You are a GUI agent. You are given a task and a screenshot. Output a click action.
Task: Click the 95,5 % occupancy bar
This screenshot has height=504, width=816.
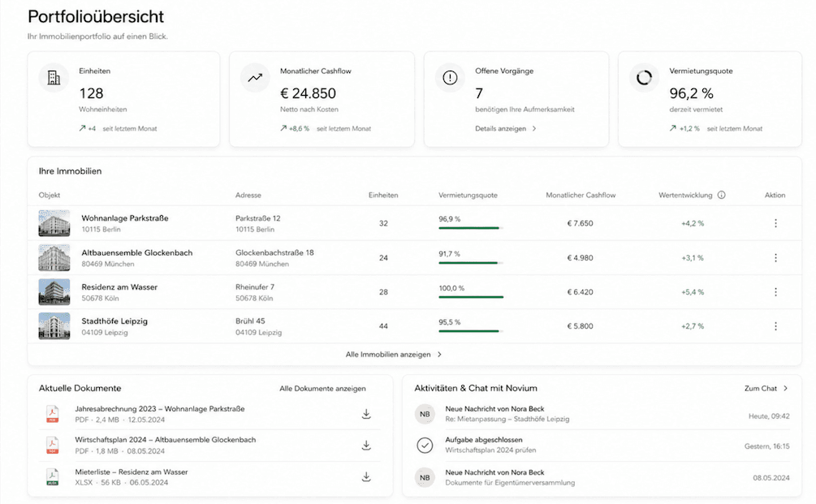(x=471, y=331)
